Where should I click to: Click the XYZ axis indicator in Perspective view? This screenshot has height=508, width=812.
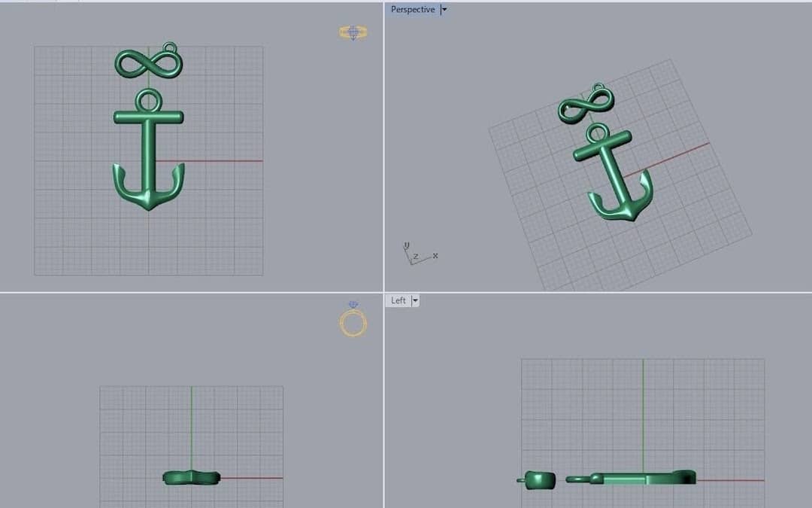click(418, 254)
